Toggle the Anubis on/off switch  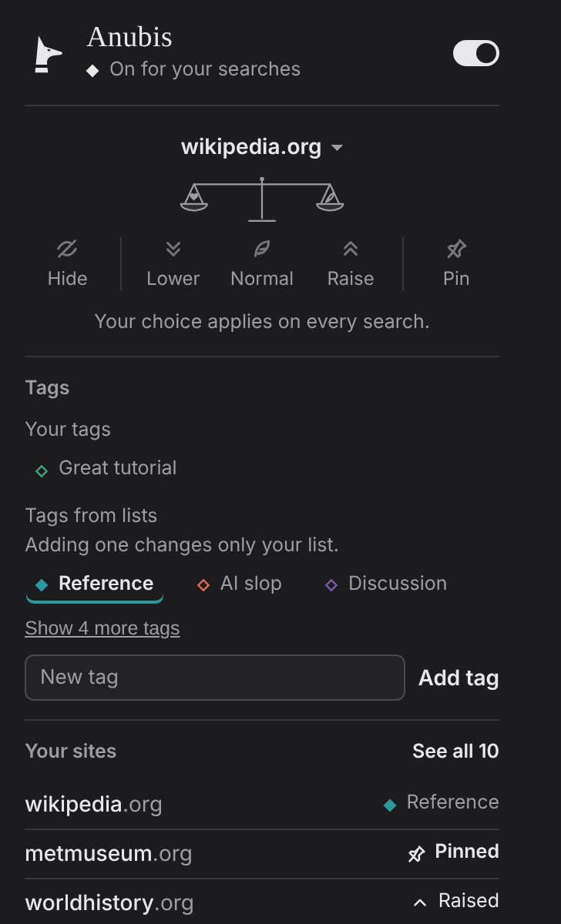tap(476, 53)
